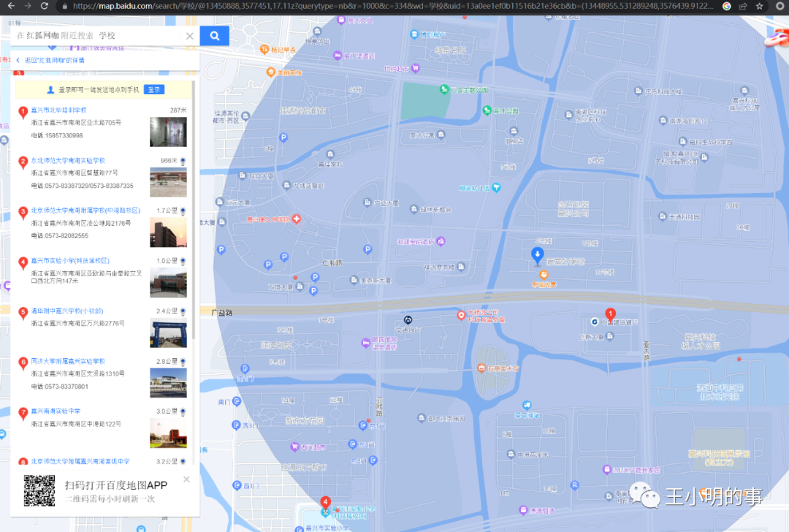Click browser back arrow
Image resolution: width=789 pixels, height=532 pixels.
coord(11,6)
